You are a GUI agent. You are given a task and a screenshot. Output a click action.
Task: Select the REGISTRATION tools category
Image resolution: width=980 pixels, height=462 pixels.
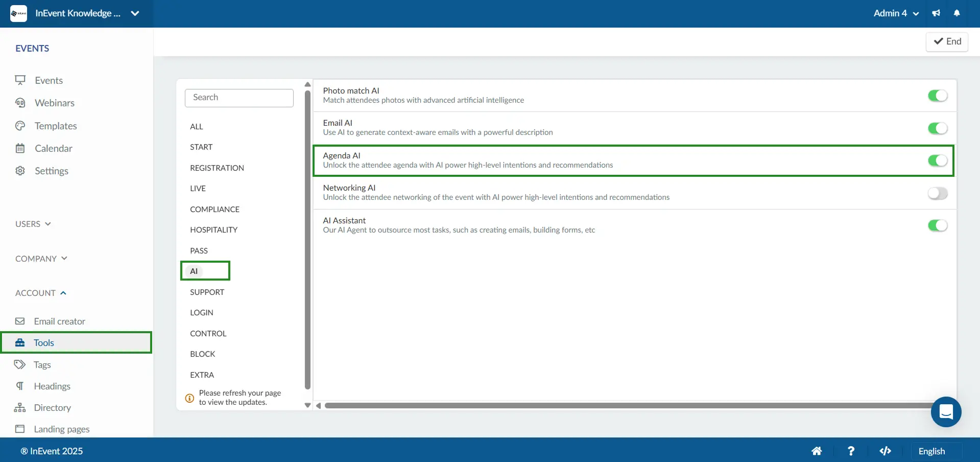coord(217,168)
